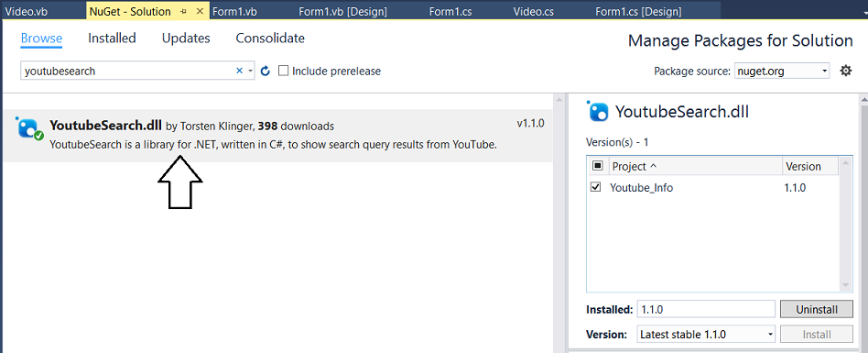Click v1.1.0 version label in results
Screen dimensions: 868x353
(x=530, y=123)
